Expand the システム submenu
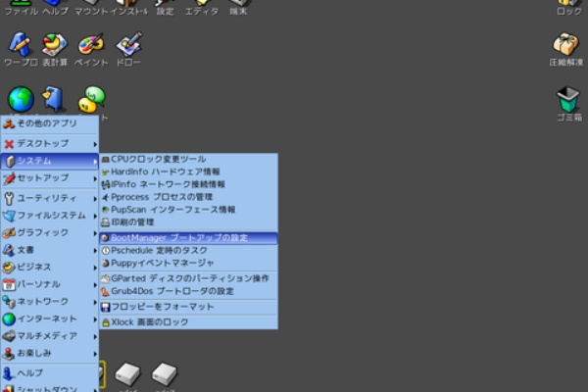 (x=50, y=161)
